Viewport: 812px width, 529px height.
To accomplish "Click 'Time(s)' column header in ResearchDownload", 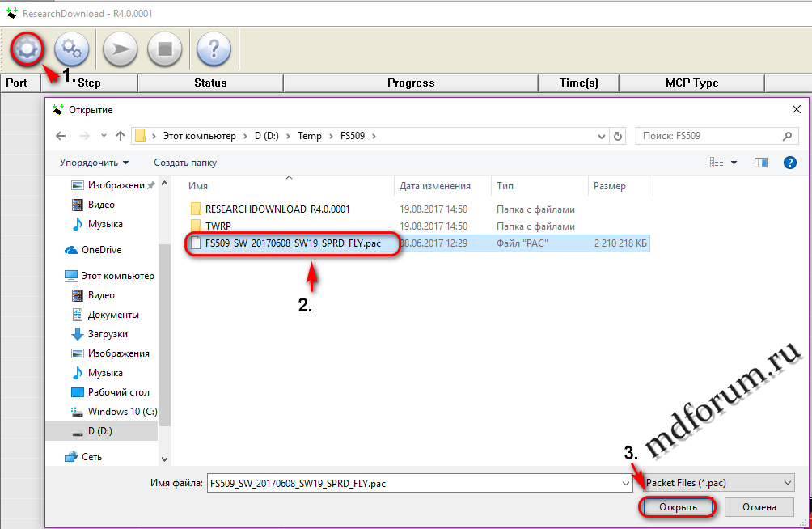I will coord(579,83).
